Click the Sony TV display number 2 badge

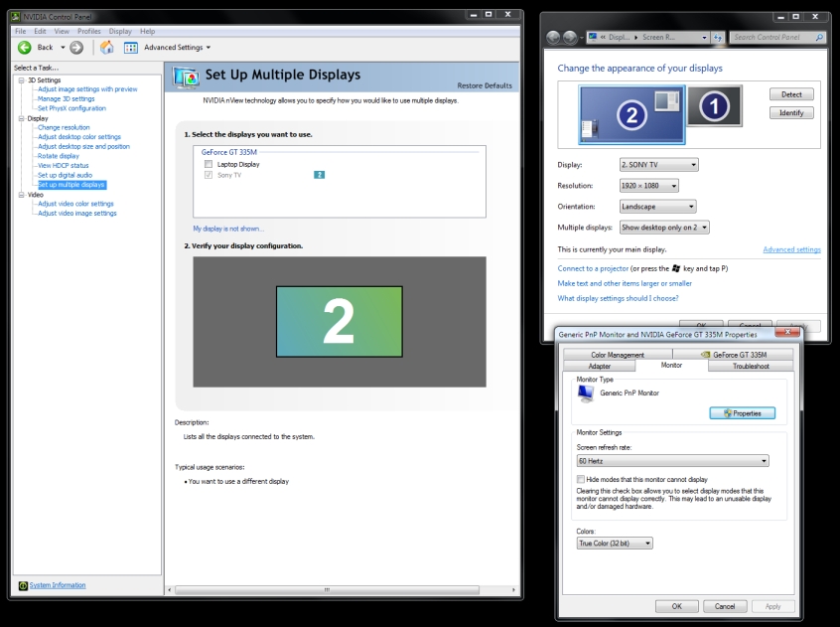coord(319,175)
